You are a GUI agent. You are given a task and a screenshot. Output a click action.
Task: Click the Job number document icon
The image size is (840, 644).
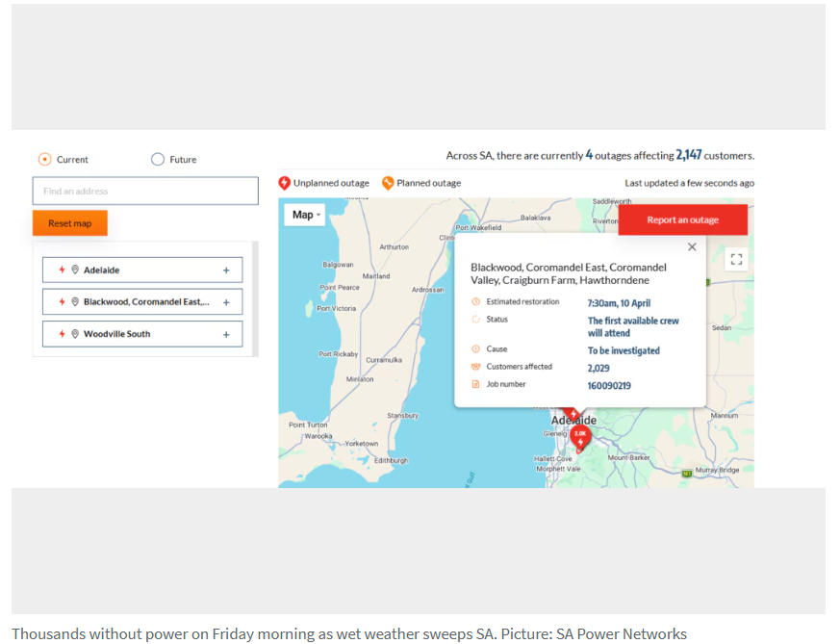click(475, 384)
